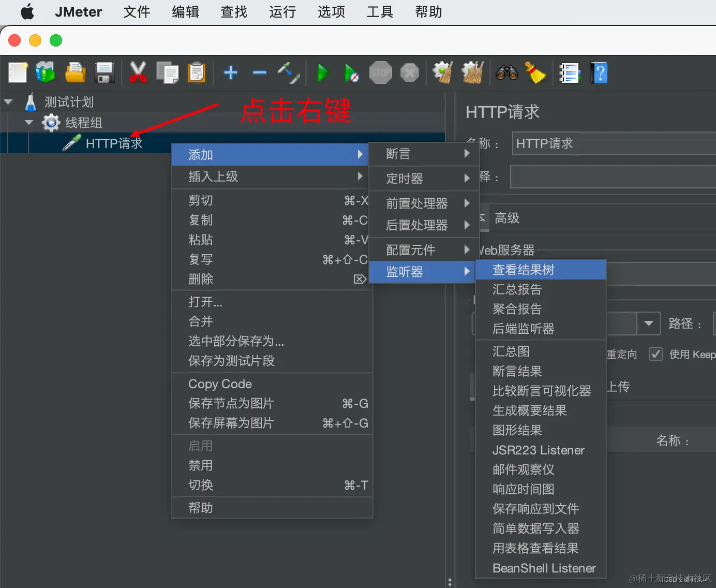Open the HTTP method dropdown arrow
This screenshot has height=588, width=716.
point(649,324)
